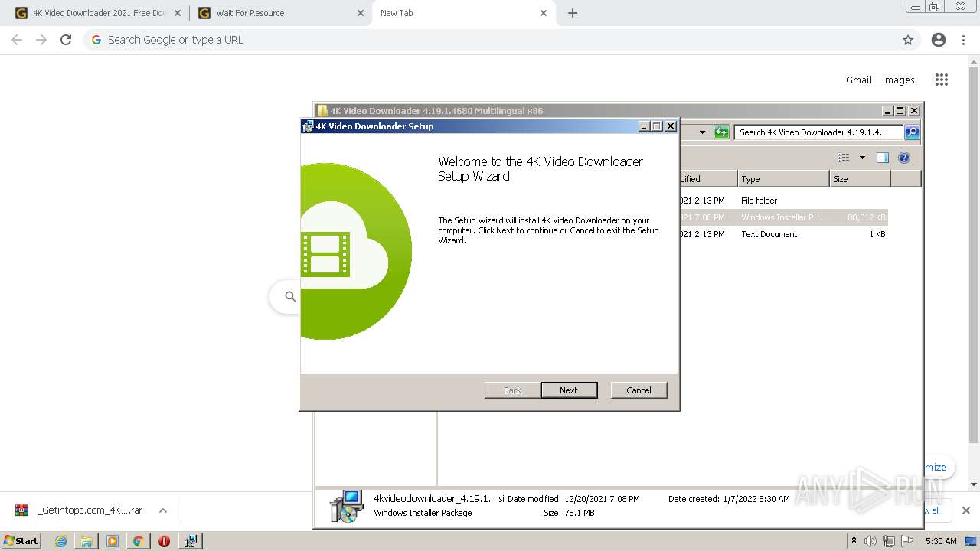Click the Chrome back arrow

[x=17, y=40]
